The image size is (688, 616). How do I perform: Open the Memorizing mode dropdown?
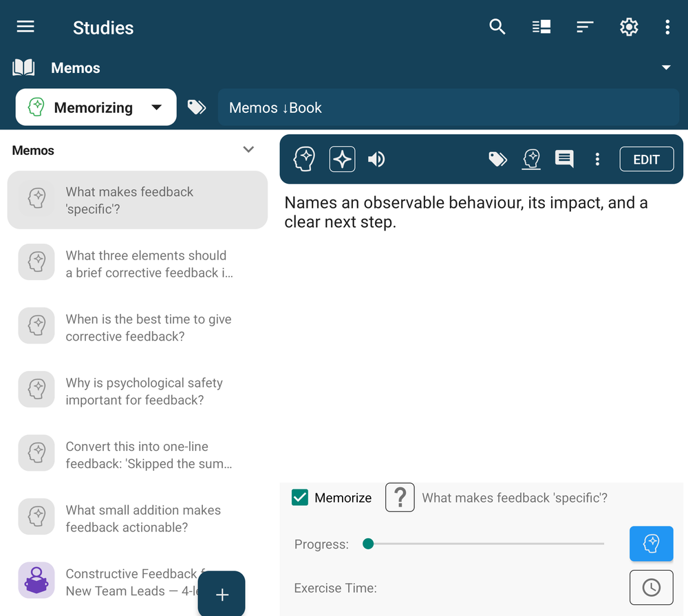[96, 107]
